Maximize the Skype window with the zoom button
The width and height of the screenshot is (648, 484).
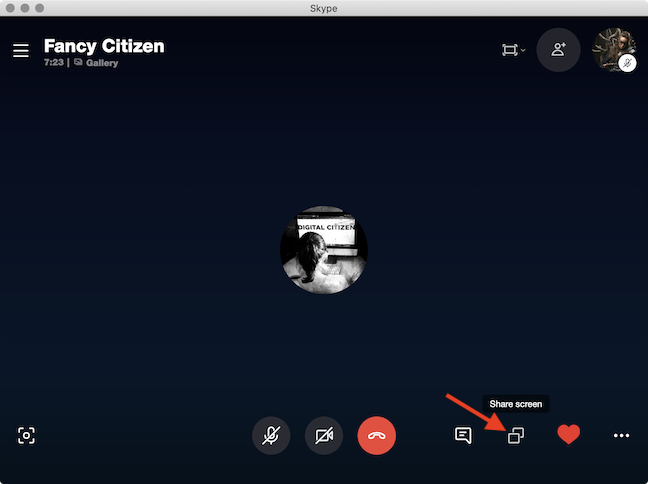40,8
